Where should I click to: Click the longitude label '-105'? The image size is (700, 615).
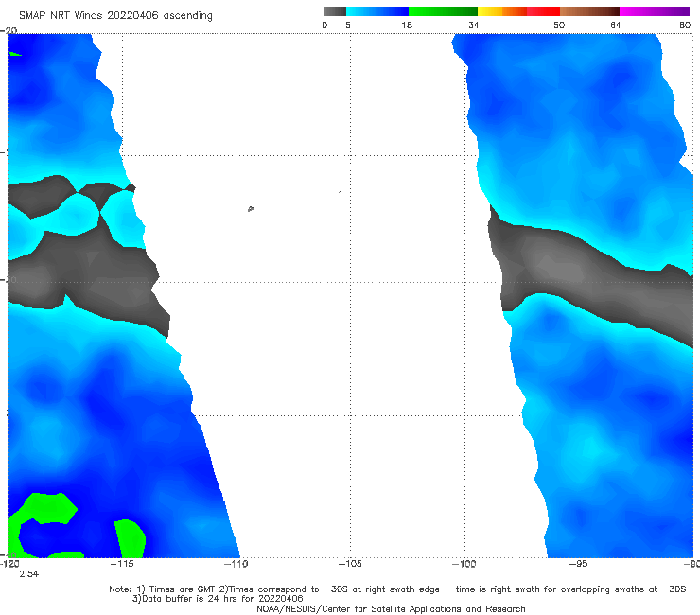click(350, 564)
